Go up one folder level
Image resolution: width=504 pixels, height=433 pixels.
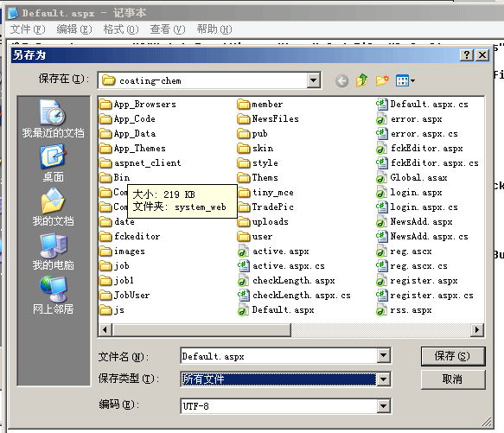[362, 80]
